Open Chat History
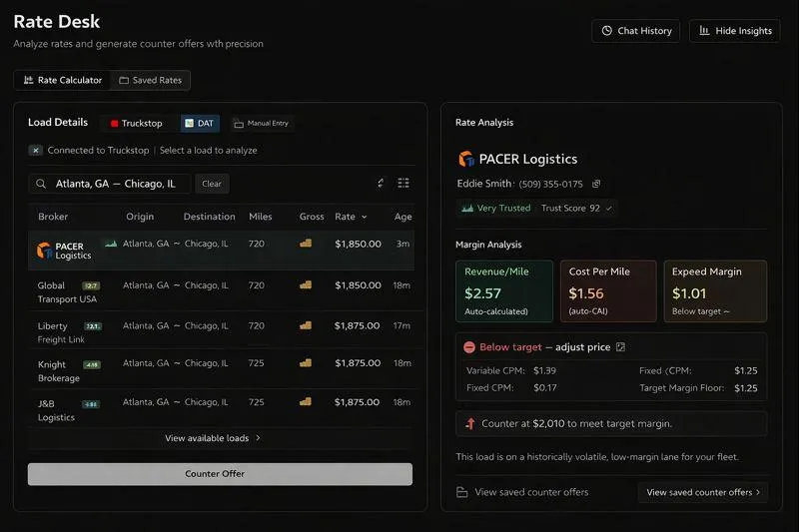 coord(635,31)
